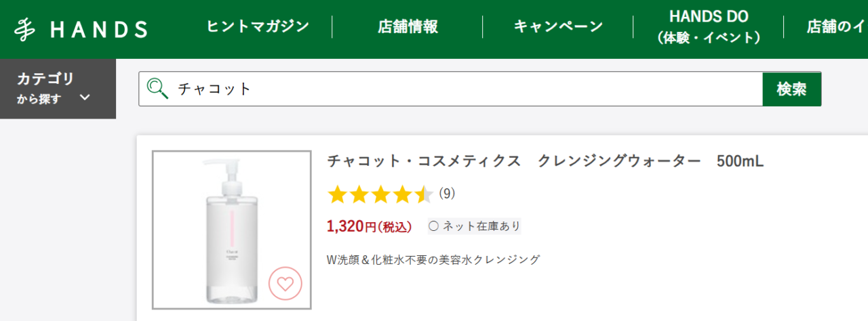
Task: Click the star rating display
Action: (x=380, y=195)
